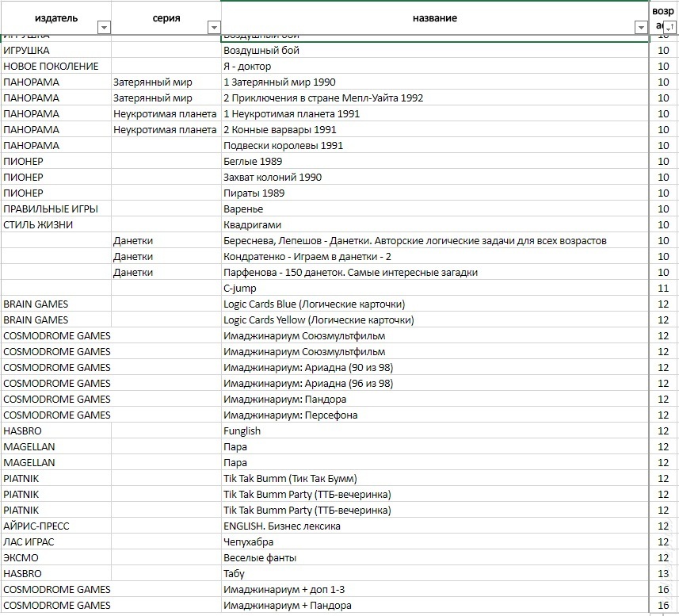Select age value 13 in Табу row
The image size is (679, 616).
tap(663, 573)
